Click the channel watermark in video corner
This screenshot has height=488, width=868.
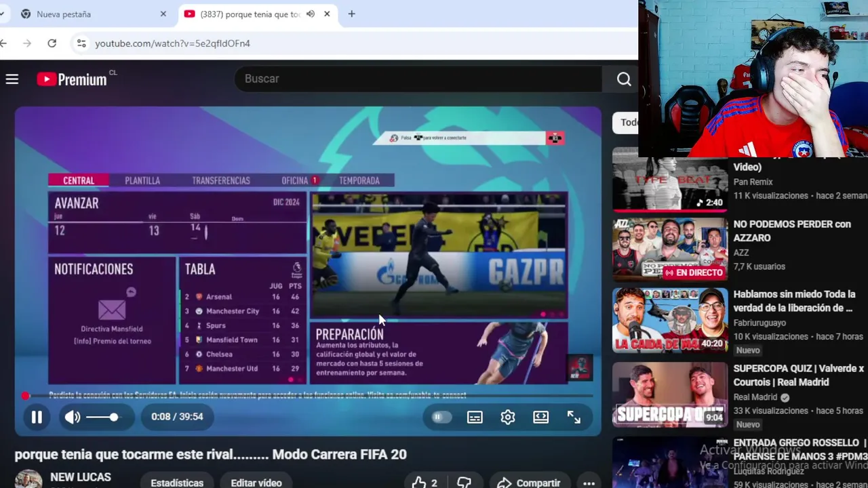[x=580, y=368]
